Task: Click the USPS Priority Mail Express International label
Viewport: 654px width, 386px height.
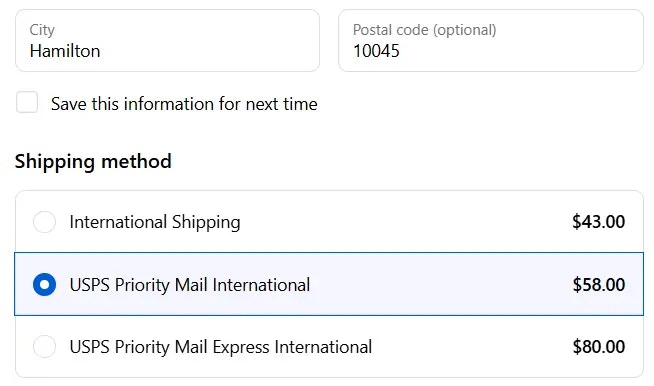Action: [x=221, y=347]
